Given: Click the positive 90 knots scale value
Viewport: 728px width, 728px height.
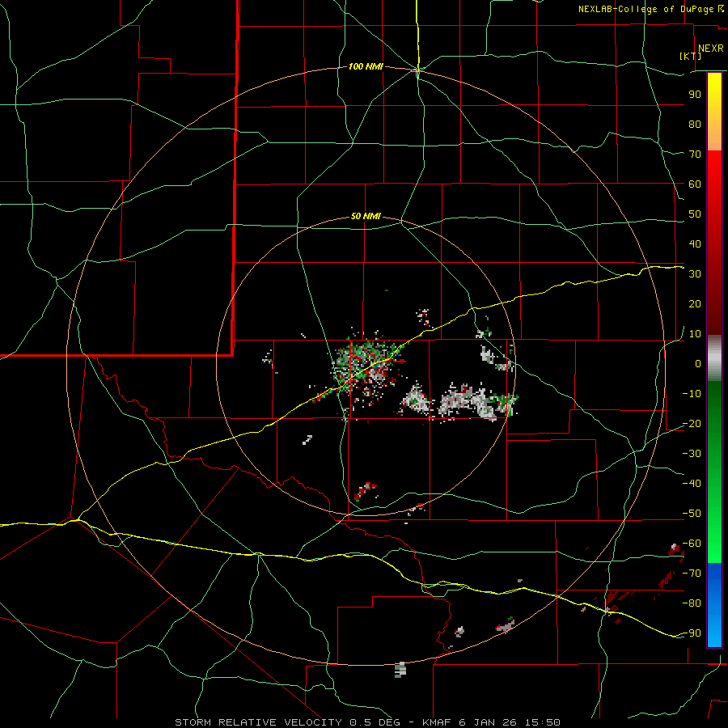Looking at the screenshot, I should (695, 95).
